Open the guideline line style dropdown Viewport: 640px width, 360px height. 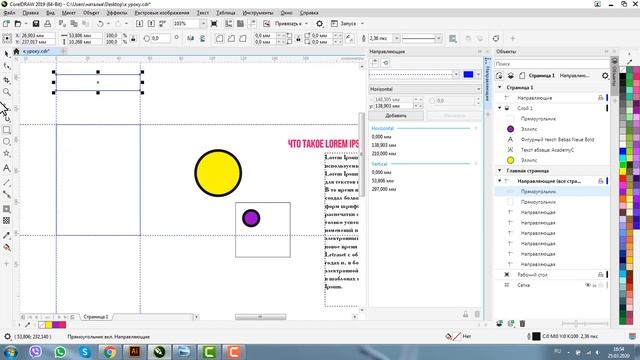[x=456, y=74]
